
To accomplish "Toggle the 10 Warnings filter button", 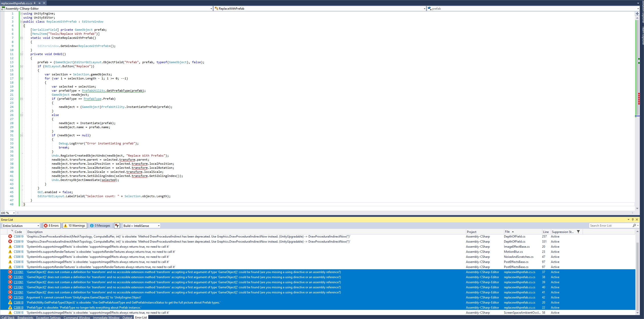I will 75,226.
